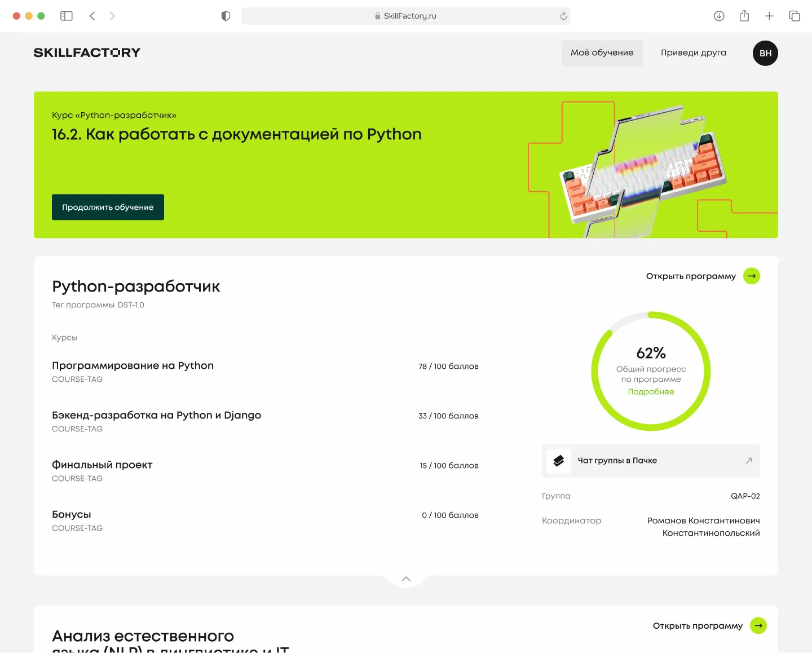This screenshot has height=653, width=812.
Task: Click Открыть программу for Анализ естественного языка
Action: tap(698, 626)
